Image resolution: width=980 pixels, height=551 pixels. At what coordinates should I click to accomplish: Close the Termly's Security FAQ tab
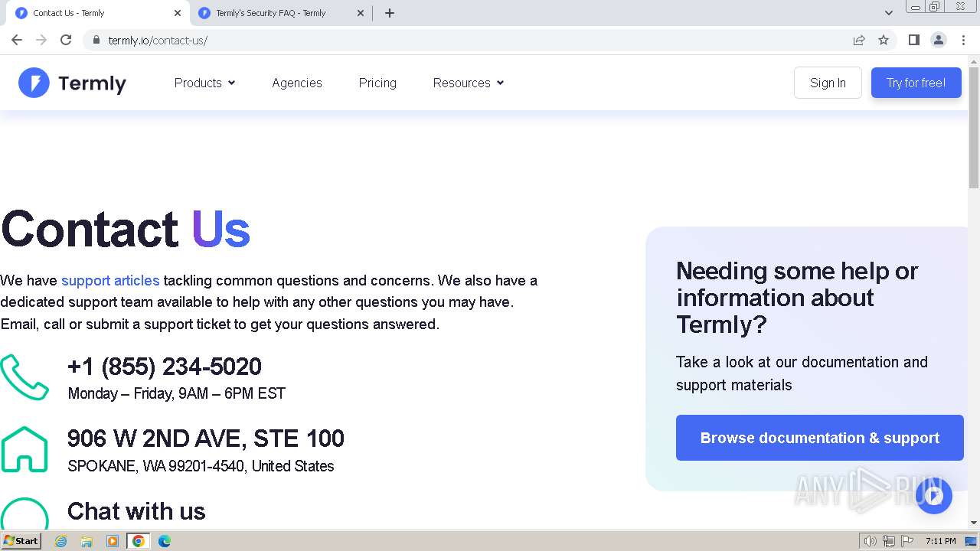(x=361, y=13)
